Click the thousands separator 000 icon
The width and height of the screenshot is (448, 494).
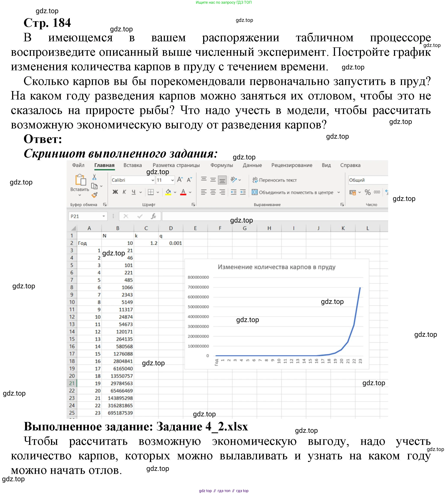[x=377, y=192]
